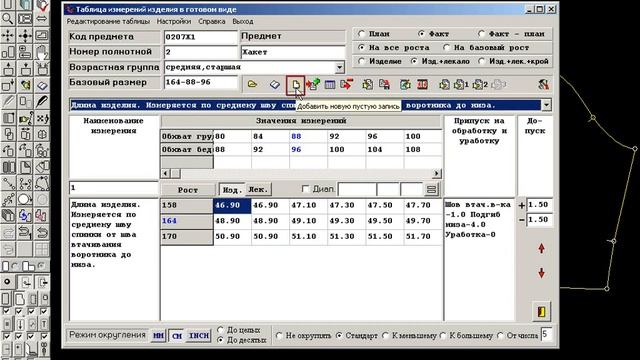The width and height of the screenshot is (640, 360).
Task: Click the undo icon labeled 1 in palette
Action: (x=25, y=233)
